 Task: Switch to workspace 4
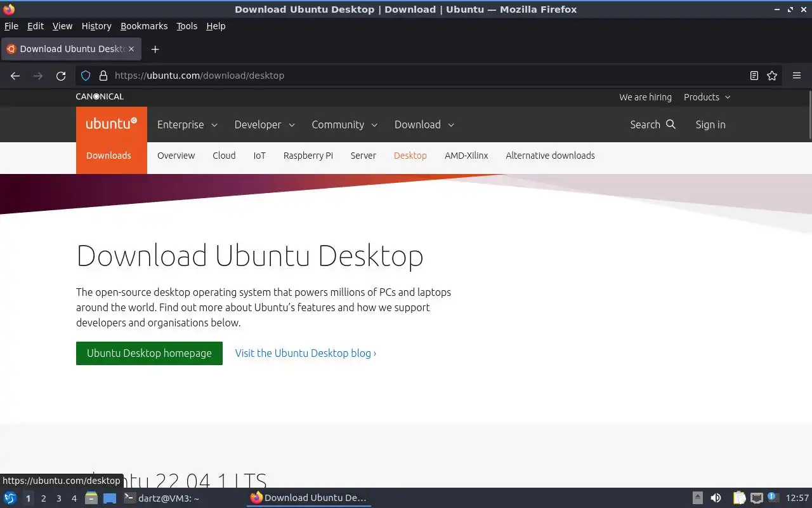(74, 498)
